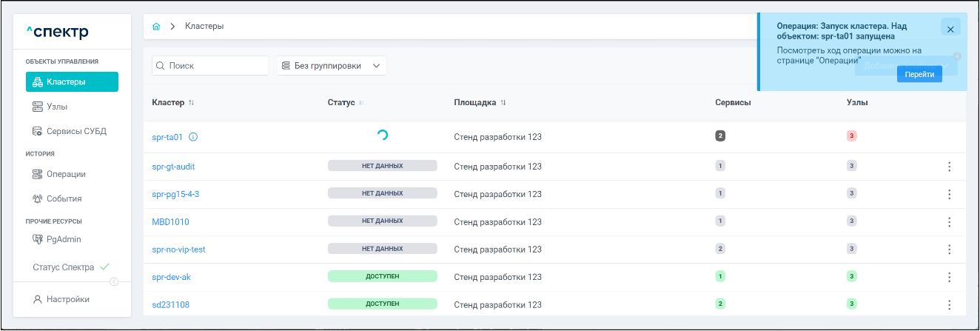Go to Операции in the sidebar
The height and width of the screenshot is (331, 980).
[65, 174]
